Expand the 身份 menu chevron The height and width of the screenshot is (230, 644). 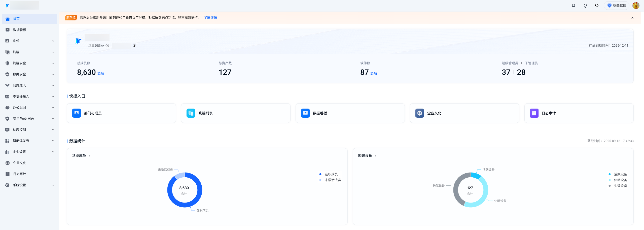[x=53, y=41]
